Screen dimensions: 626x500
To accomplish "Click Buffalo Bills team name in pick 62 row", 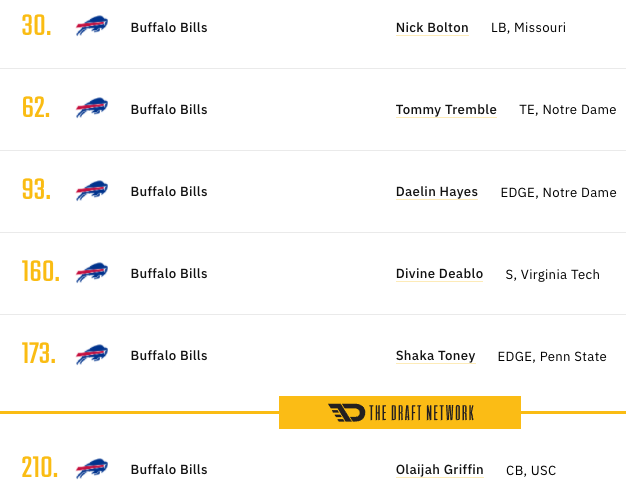I will 169,109.
